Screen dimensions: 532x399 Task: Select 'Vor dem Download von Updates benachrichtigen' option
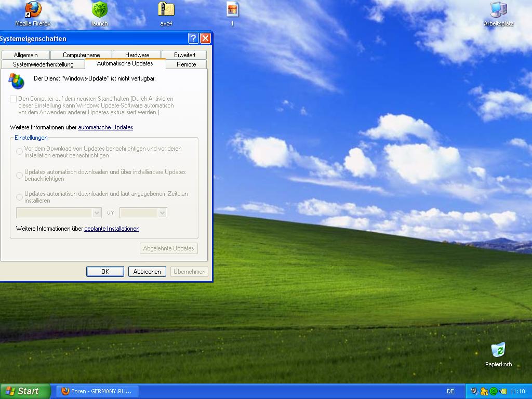point(20,152)
